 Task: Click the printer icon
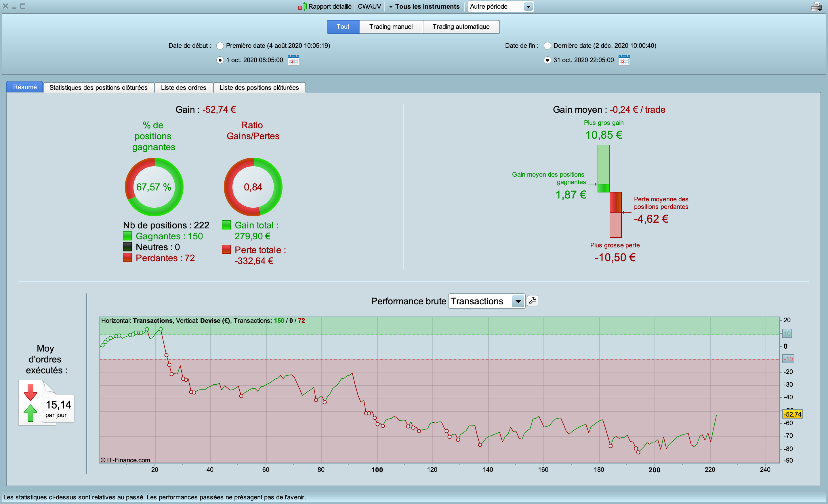coord(816,6)
